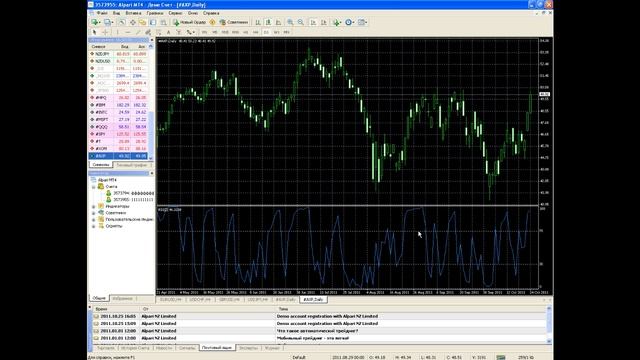Image resolution: width=640 pixels, height=360 pixels.
Task: Select the NZDUSD row in Market Watch
Action: tap(118, 61)
